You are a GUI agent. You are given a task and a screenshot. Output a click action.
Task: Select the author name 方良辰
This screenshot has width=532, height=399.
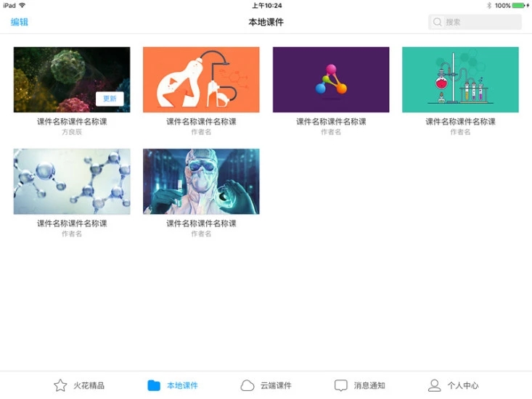pyautogui.click(x=72, y=132)
